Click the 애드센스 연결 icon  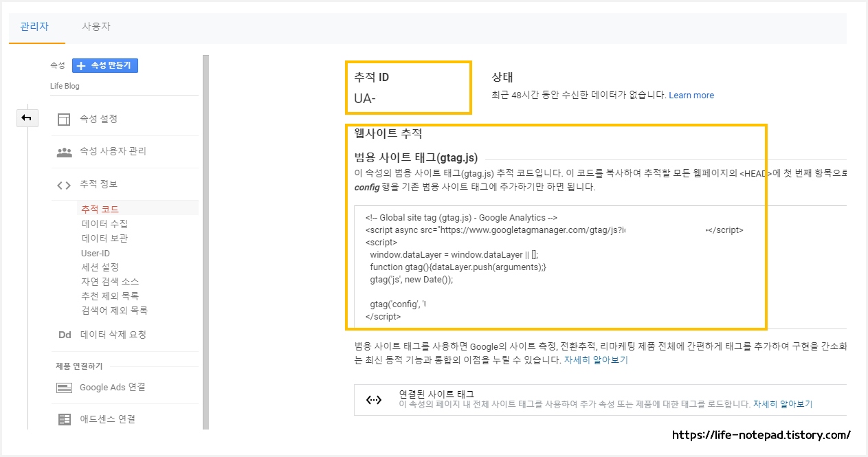64,419
